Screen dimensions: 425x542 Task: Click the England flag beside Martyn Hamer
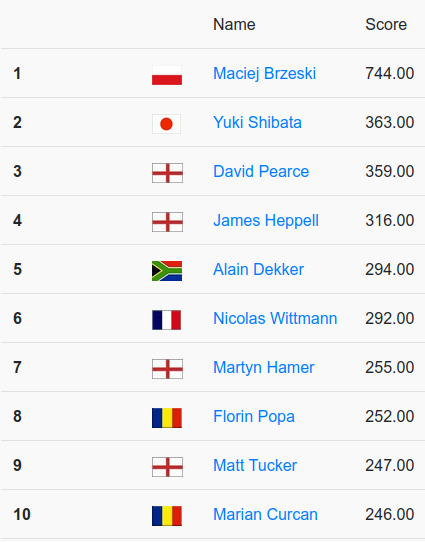pyautogui.click(x=167, y=369)
